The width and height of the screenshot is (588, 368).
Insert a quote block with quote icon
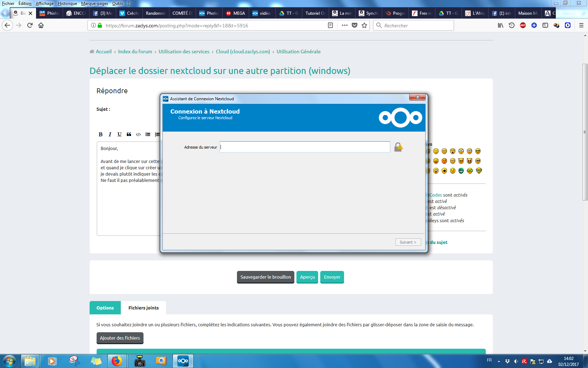(x=129, y=134)
